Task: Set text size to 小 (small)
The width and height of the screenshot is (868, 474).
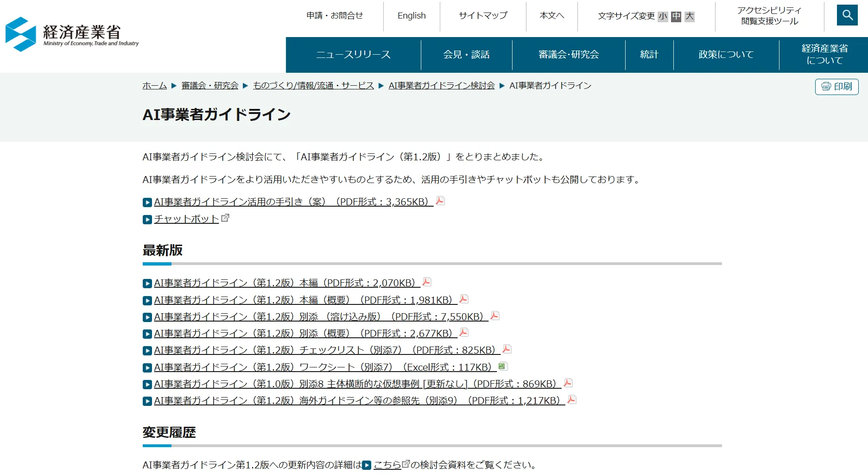Action: [x=663, y=16]
